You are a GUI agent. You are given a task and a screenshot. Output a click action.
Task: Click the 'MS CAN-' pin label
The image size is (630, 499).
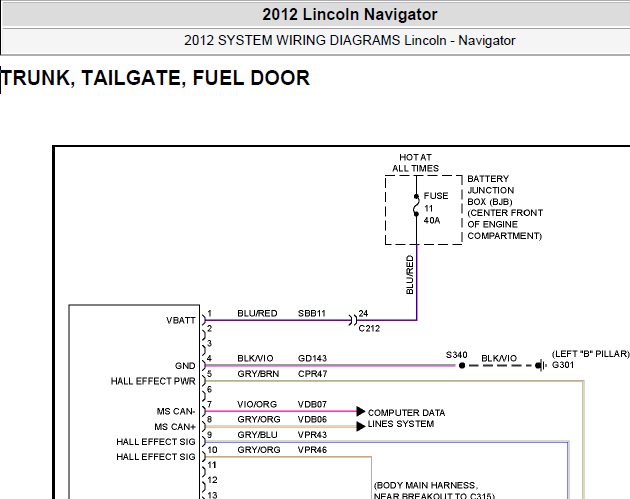click(x=176, y=411)
